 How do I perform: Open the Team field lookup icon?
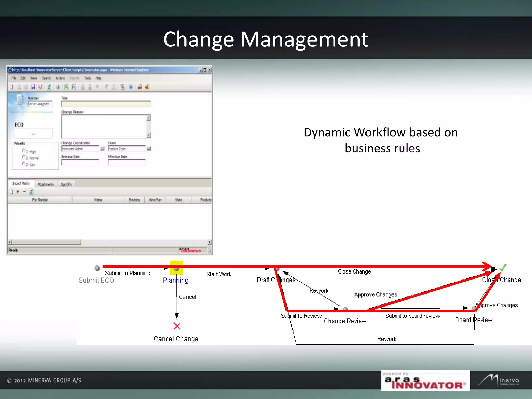coord(149,149)
